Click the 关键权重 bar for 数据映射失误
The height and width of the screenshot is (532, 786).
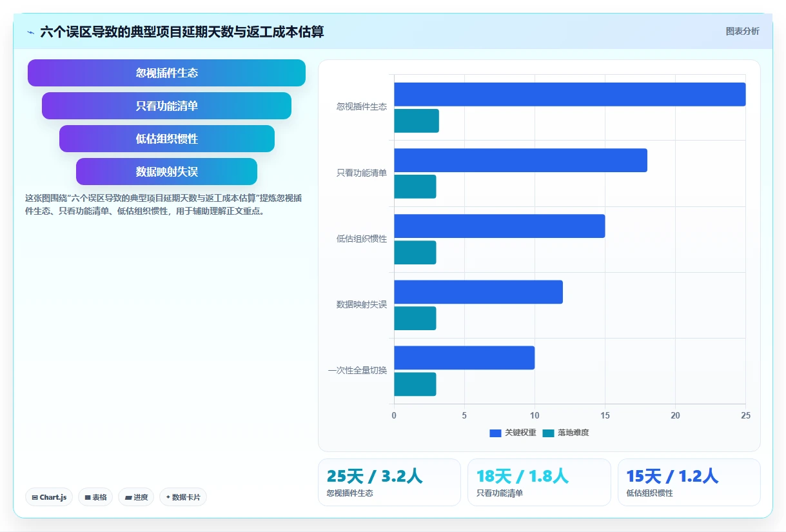[478, 292]
